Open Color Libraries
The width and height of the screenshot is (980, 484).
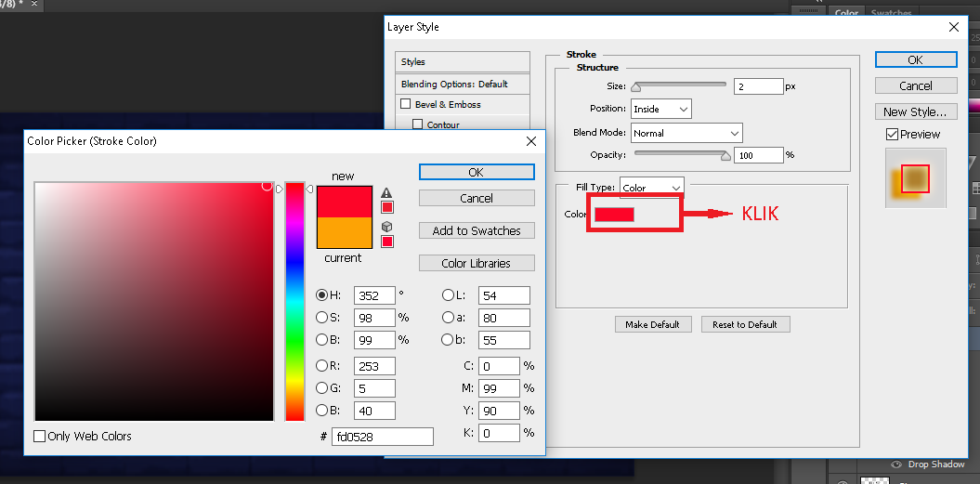click(x=477, y=263)
